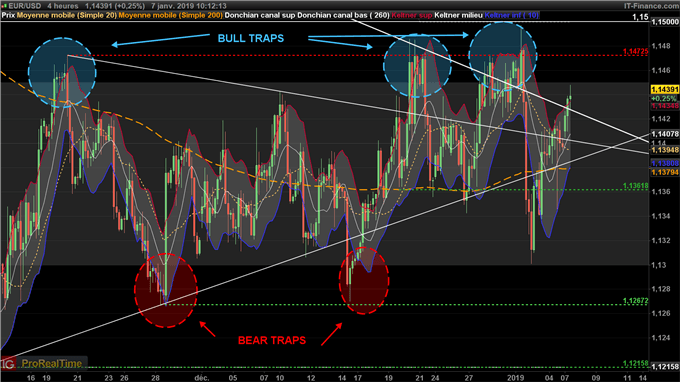Click the Keltner inf (10) label
Screen dimensions: 680x382
click(512, 15)
